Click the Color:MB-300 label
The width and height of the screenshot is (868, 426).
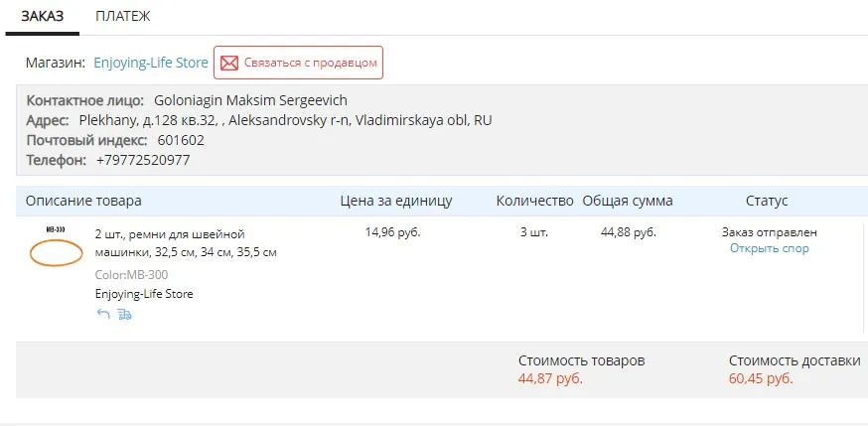click(131, 275)
